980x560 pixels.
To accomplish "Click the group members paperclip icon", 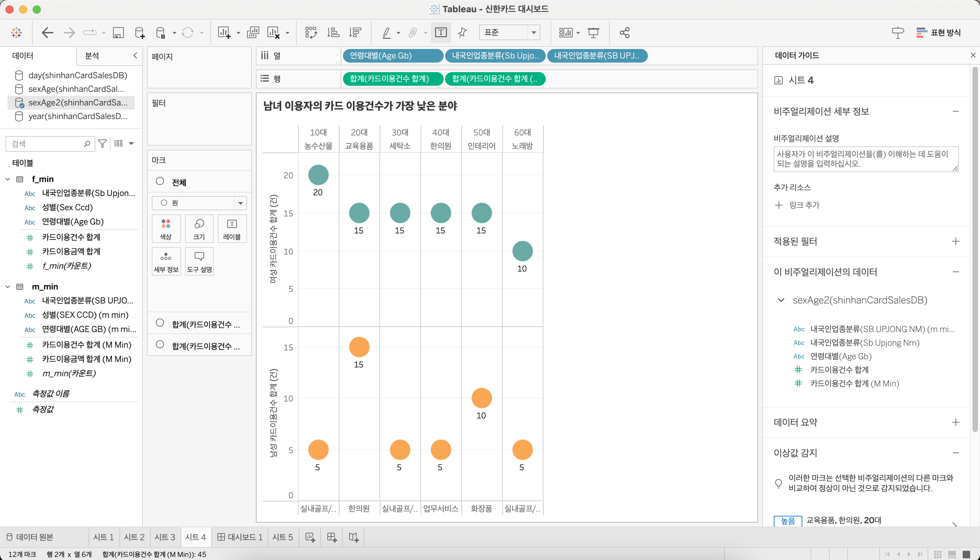I will point(413,33).
